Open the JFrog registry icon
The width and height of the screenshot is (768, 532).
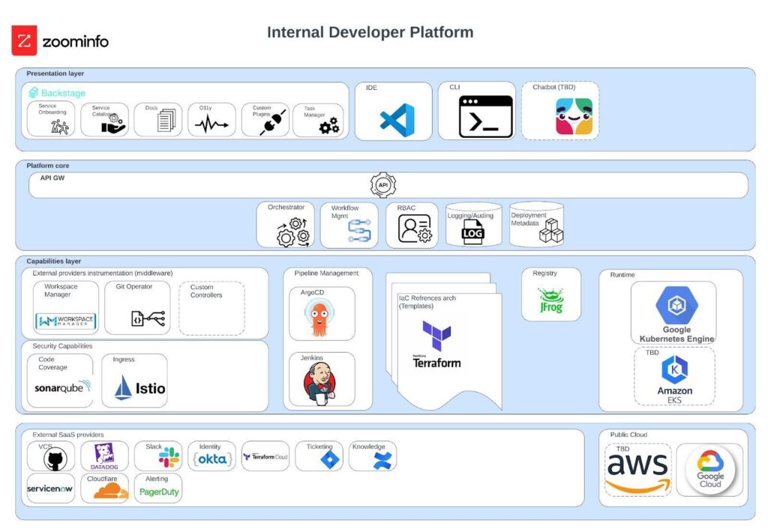[x=550, y=301]
